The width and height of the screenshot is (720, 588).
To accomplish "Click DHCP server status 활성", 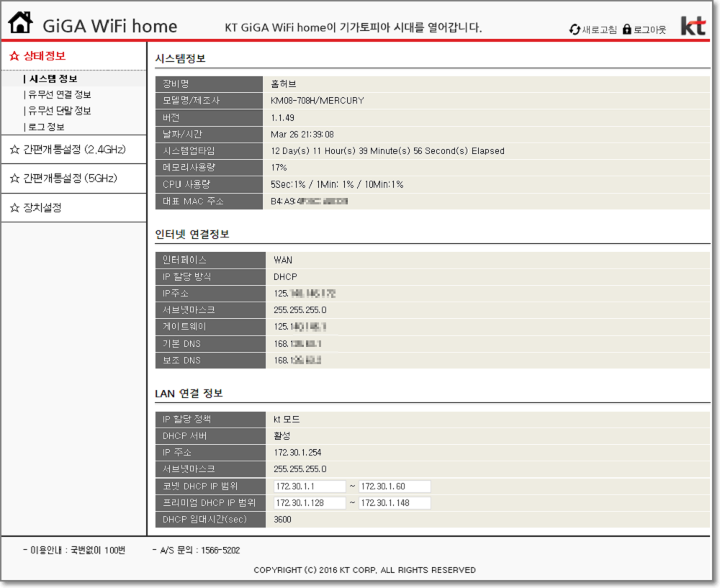I will tap(282, 435).
